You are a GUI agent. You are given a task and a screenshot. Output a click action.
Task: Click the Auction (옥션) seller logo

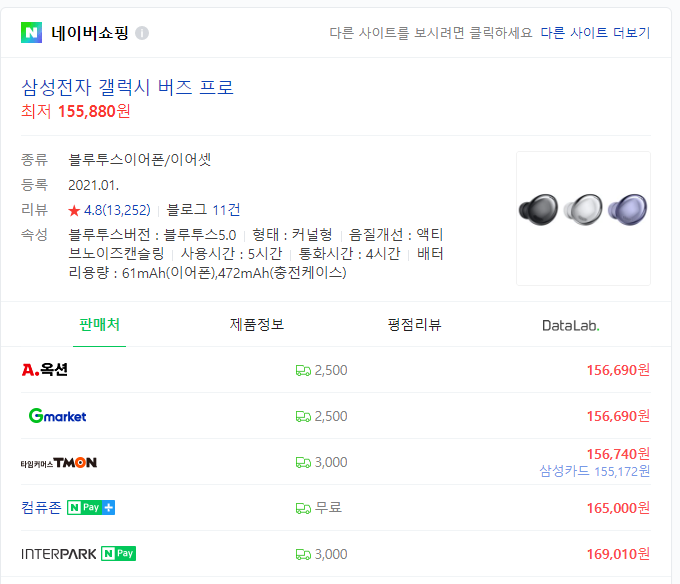tap(45, 370)
